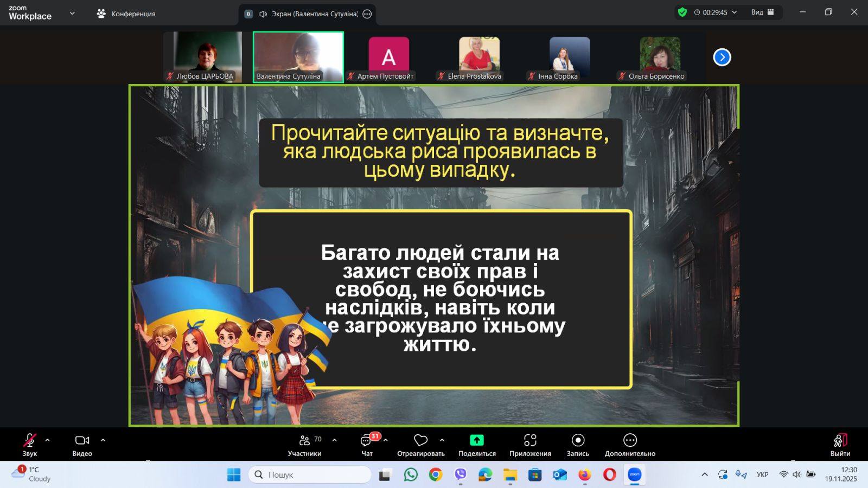This screenshot has height=488, width=868.
Task: Open the View layout menu
Action: (763, 12)
